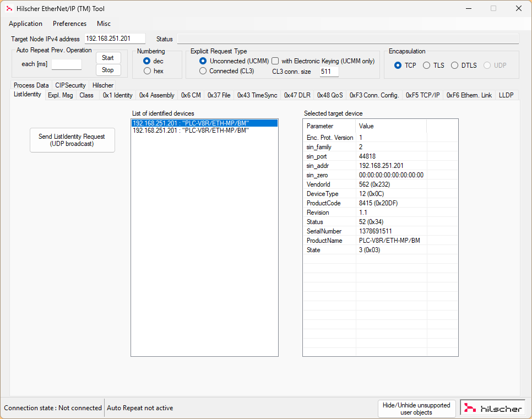Select the dec numbering radio button
Viewport: 532px width, 419px height.
point(147,61)
